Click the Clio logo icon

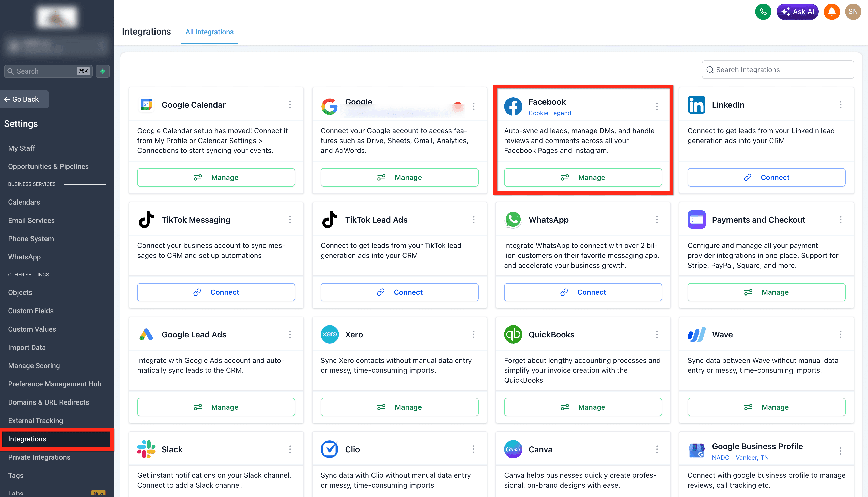[x=329, y=449]
